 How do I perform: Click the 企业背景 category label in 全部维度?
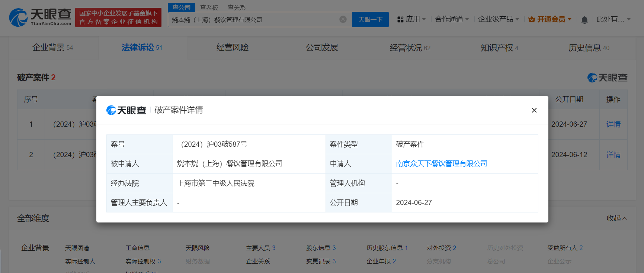(x=35, y=248)
